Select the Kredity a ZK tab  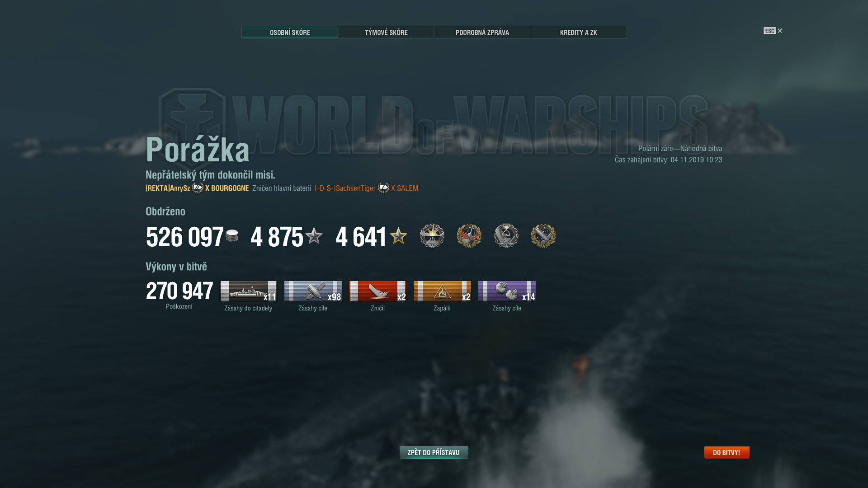pos(579,33)
